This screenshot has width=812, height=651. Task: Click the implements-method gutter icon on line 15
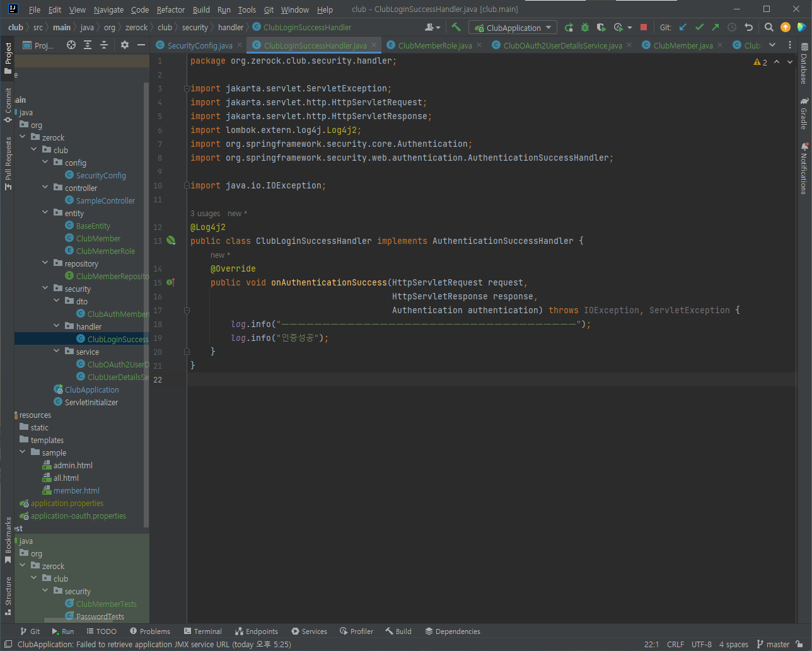[170, 282]
